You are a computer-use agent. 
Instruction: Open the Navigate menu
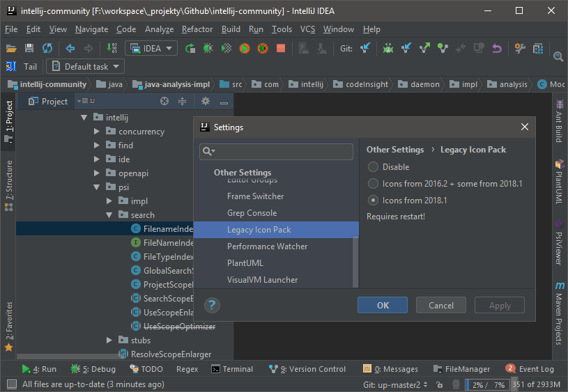[92, 29]
